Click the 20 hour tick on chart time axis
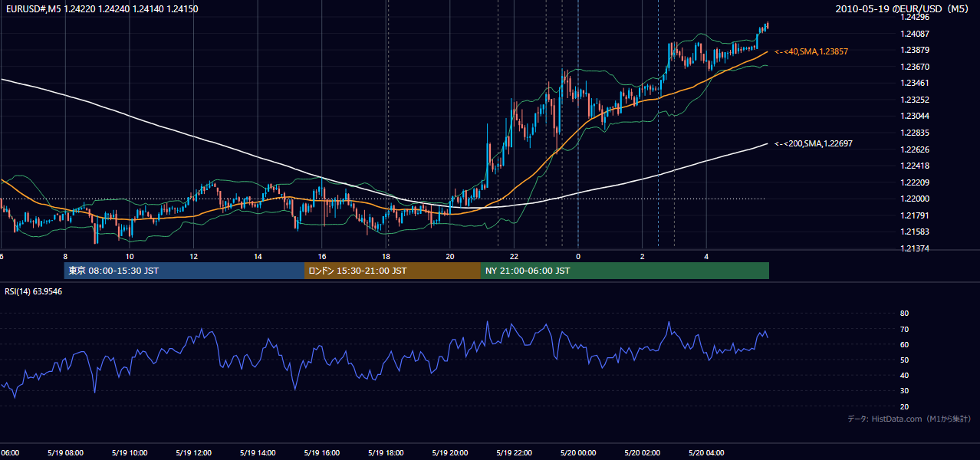 tap(450, 256)
